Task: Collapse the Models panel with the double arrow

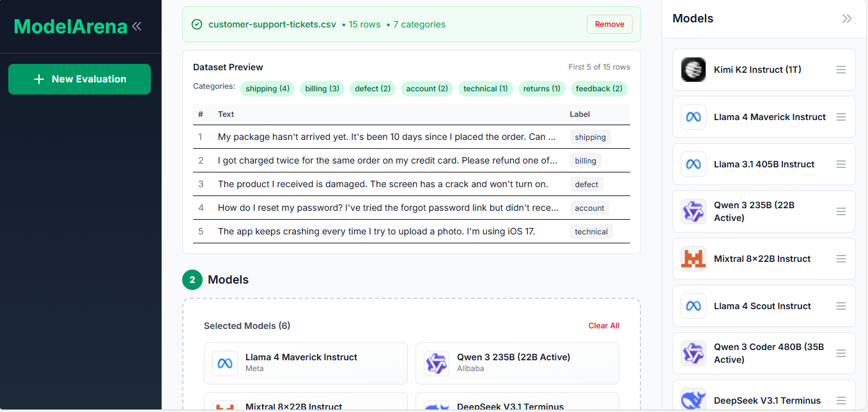Action: pyautogui.click(x=847, y=19)
